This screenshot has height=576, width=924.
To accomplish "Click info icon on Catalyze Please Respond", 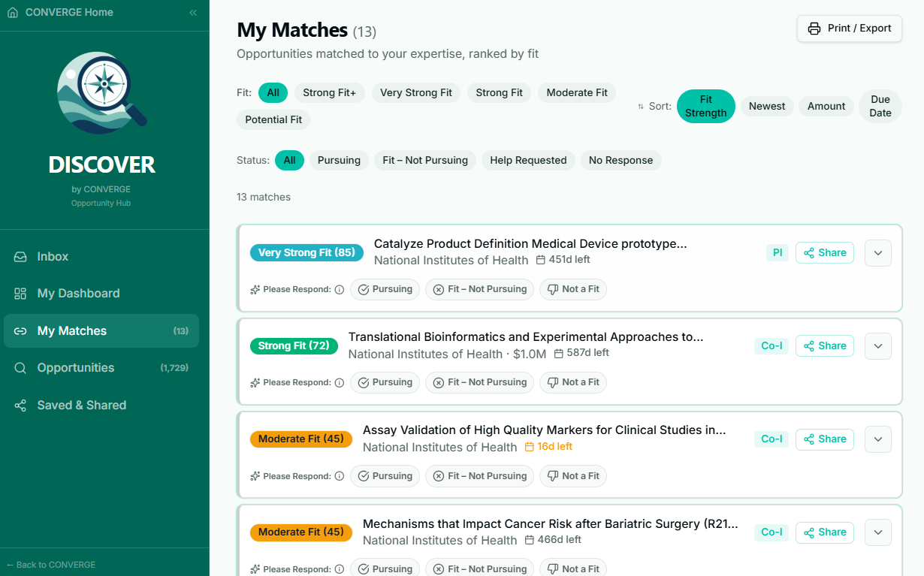I will (340, 290).
